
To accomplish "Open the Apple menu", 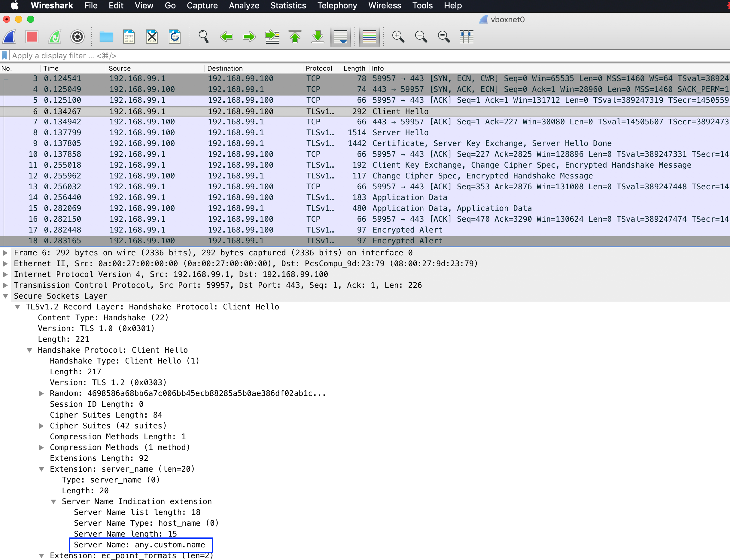I will pyautogui.click(x=15, y=6).
